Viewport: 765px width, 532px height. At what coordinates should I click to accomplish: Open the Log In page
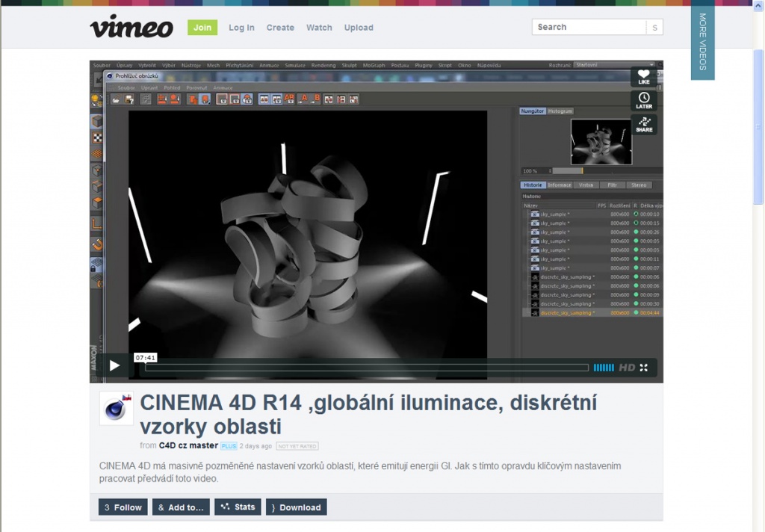click(241, 28)
